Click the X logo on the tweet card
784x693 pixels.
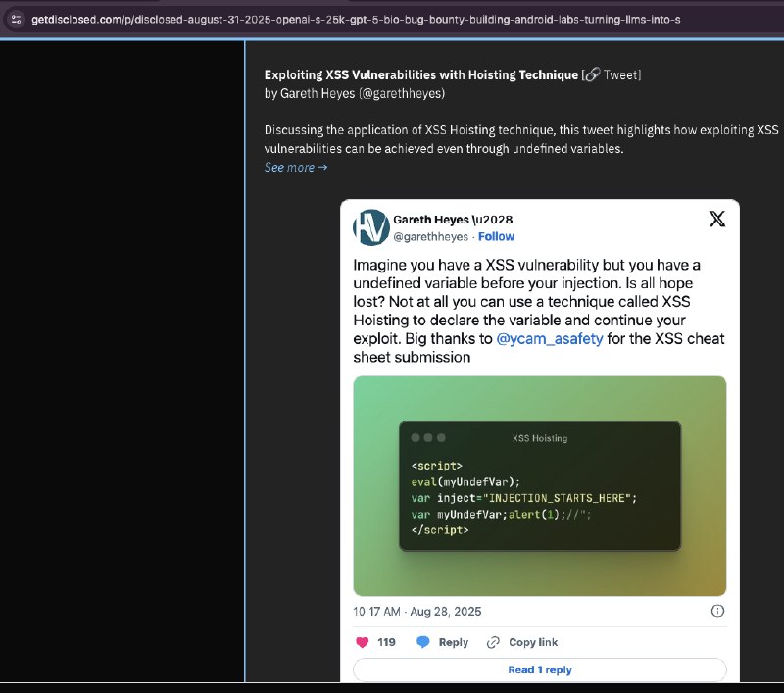click(716, 219)
